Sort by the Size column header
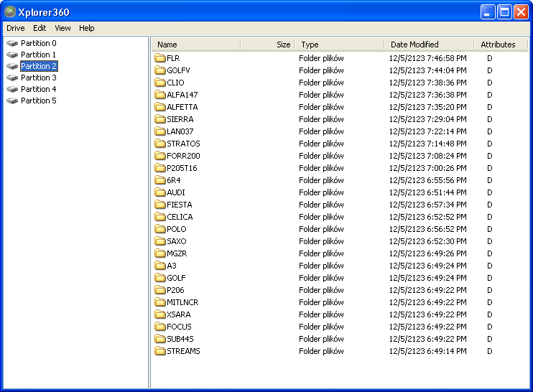 click(x=268, y=45)
